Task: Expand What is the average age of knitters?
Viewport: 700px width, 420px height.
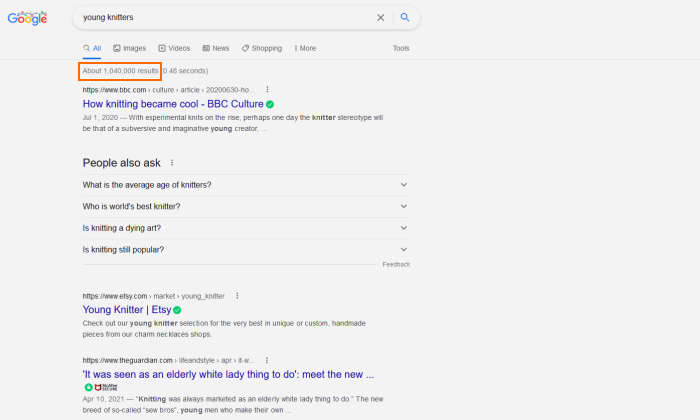Action: (246, 185)
